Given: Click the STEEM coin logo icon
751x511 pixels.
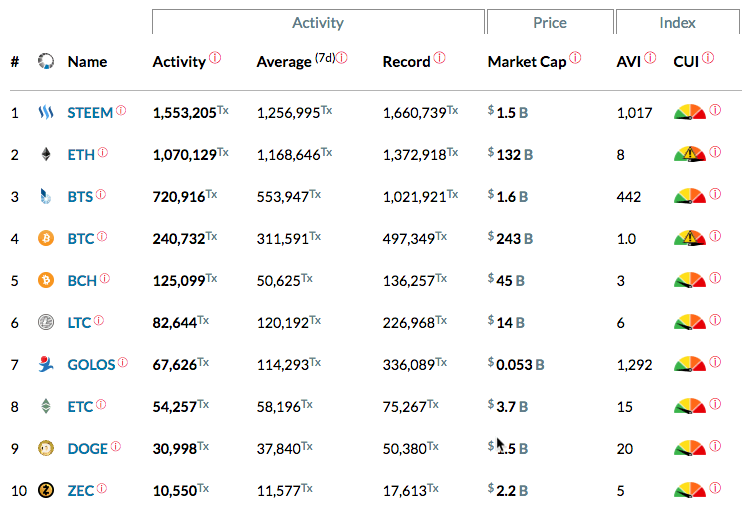Looking at the screenshot, I should tap(46, 113).
